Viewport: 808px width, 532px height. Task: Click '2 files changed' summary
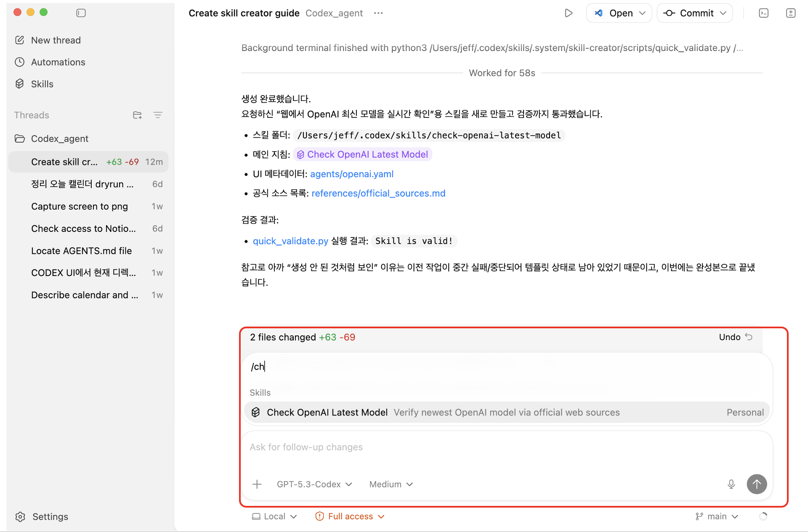303,337
